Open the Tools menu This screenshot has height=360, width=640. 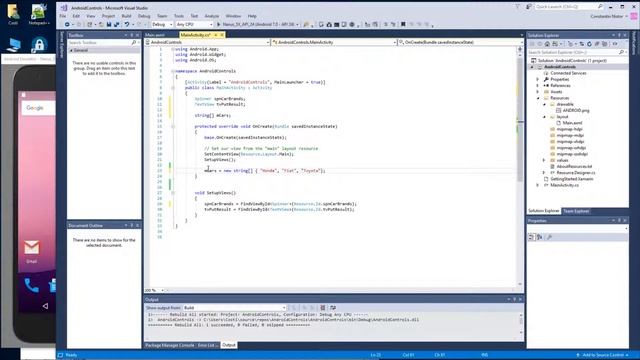point(179,16)
